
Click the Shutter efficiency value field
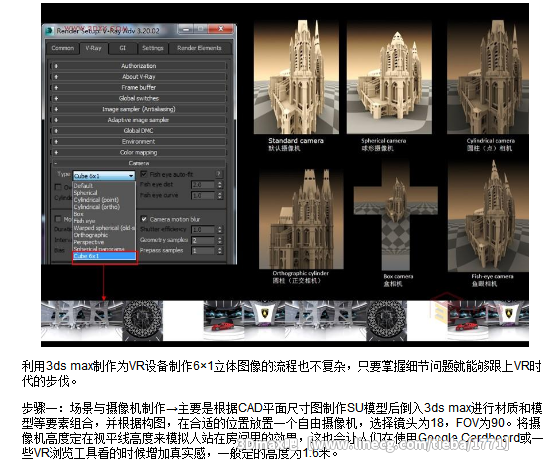pos(203,230)
